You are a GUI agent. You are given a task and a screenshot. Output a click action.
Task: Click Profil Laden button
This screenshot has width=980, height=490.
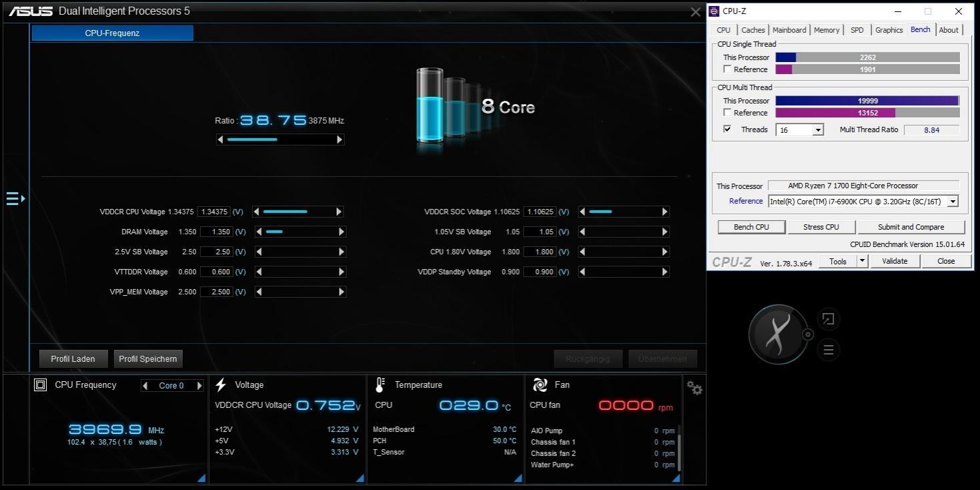click(73, 358)
